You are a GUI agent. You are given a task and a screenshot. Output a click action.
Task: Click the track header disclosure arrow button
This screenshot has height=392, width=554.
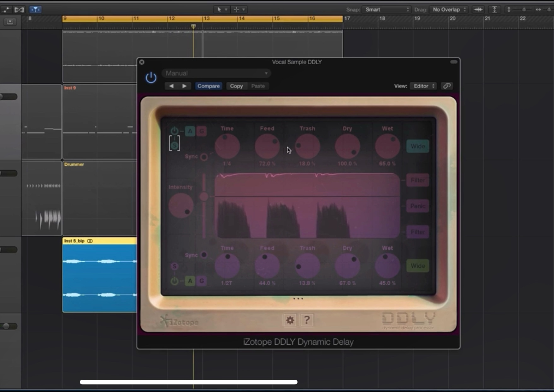[x=10, y=22]
